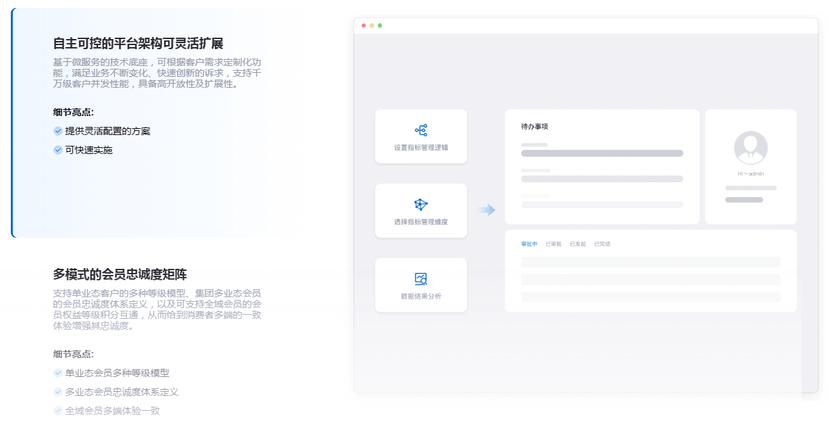Click the 全域会员多端体验一致 bullet text
Viewport: 828px width, 439px height.
point(112,411)
